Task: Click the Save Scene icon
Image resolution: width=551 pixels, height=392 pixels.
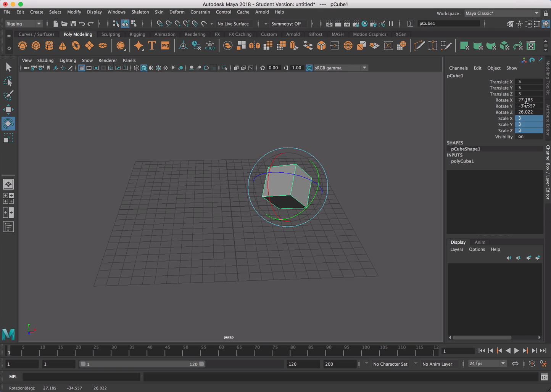Action: pyautogui.click(x=73, y=24)
